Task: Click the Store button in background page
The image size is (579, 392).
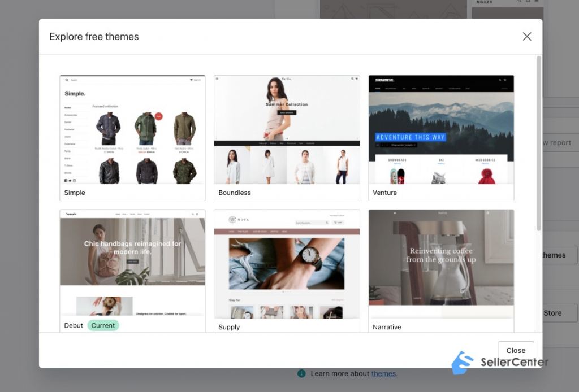Action: [560, 313]
